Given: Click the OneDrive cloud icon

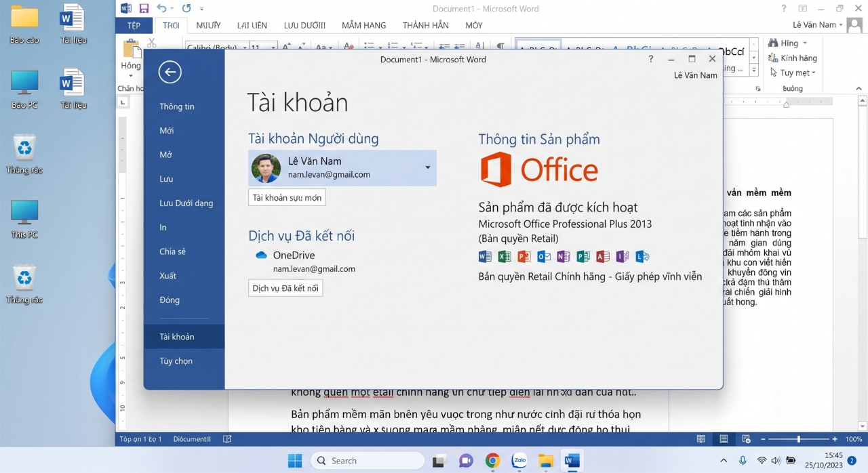Looking at the screenshot, I should pos(261,255).
